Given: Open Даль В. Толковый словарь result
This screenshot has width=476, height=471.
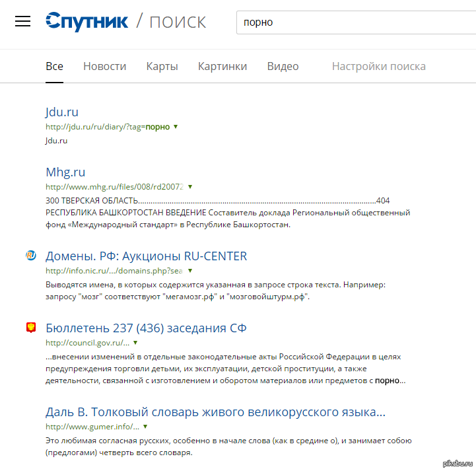Looking at the screenshot, I should coord(215,412).
